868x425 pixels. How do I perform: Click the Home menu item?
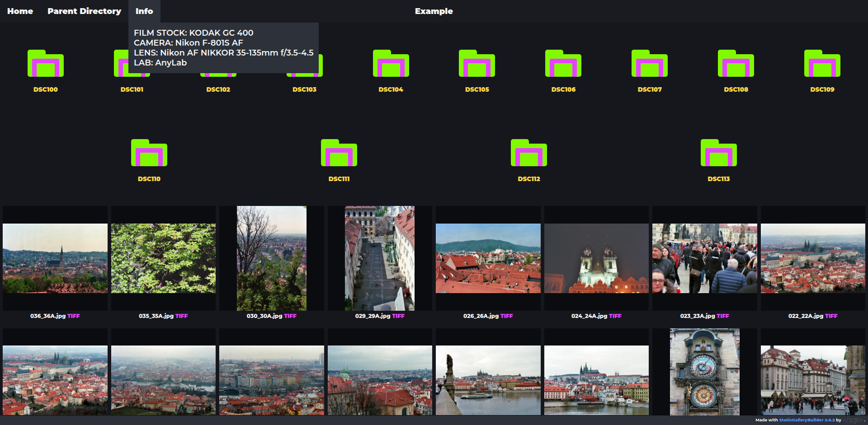click(x=20, y=11)
